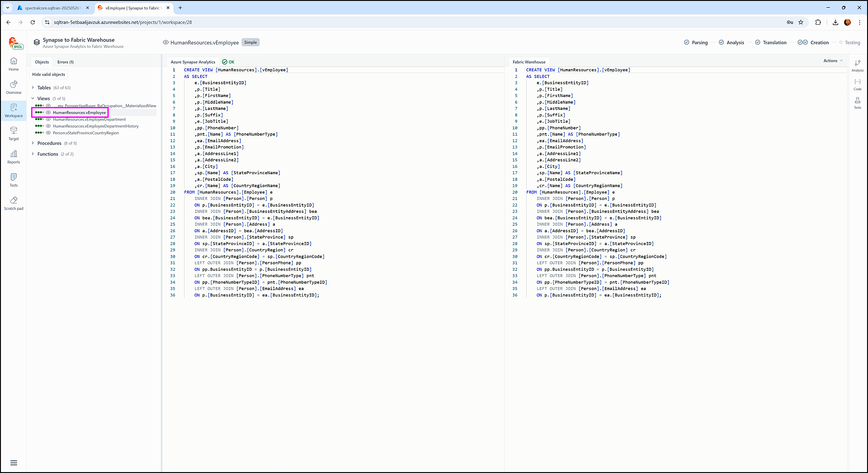Open the right-side Analysis panel icon

coord(857,65)
